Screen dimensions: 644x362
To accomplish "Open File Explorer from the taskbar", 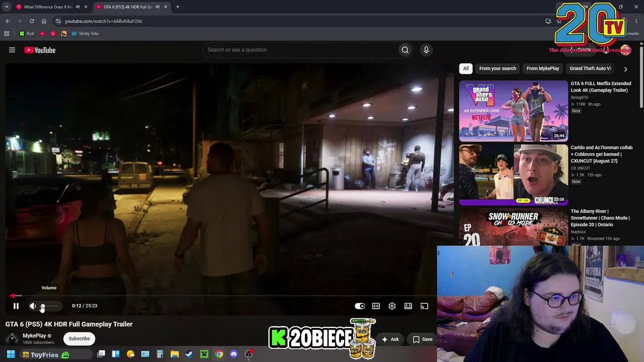I will click(x=175, y=354).
